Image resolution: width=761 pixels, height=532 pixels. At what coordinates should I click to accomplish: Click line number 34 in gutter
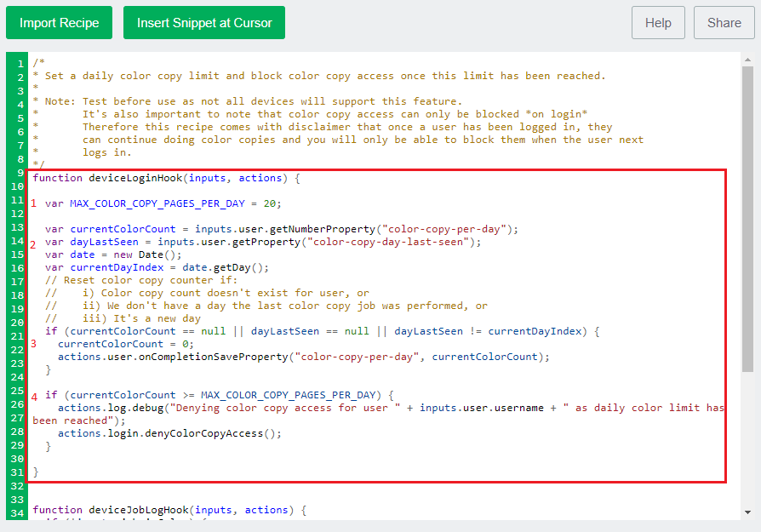click(x=18, y=513)
